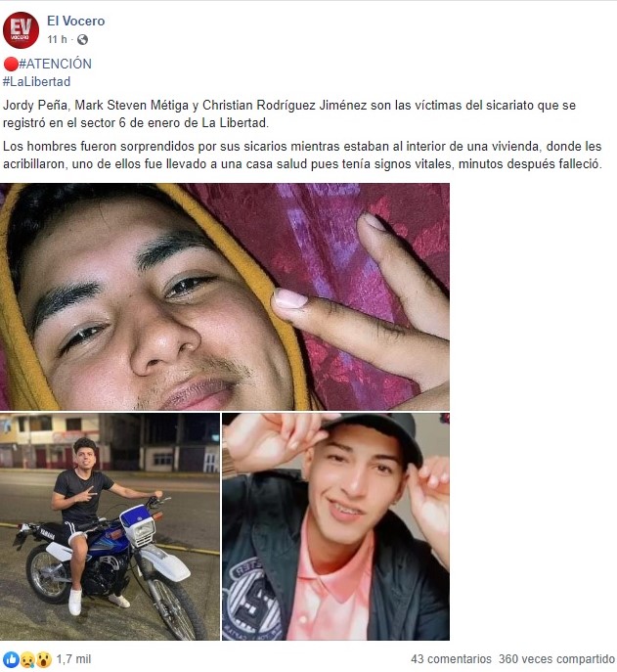
Task: Open the #ATENCIÓN hashtag
Action: point(55,64)
